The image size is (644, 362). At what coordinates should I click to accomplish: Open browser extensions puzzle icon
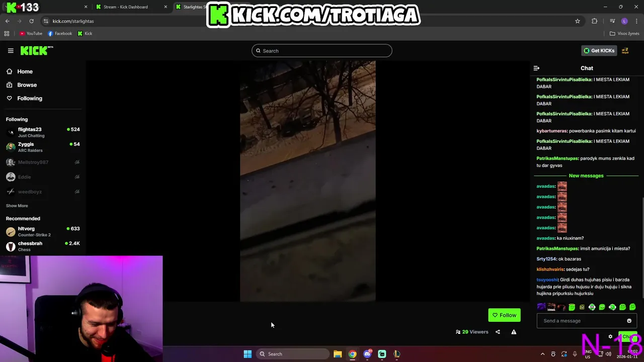pyautogui.click(x=595, y=21)
